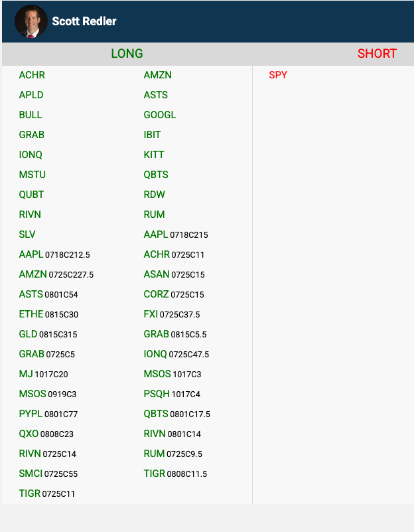
Task: Click the ACHR stock ticker
Action: pyautogui.click(x=32, y=75)
